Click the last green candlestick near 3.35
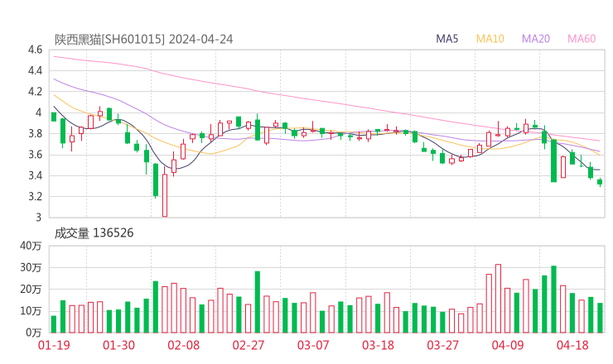Viewport: 613px width, 364px height. tap(600, 182)
